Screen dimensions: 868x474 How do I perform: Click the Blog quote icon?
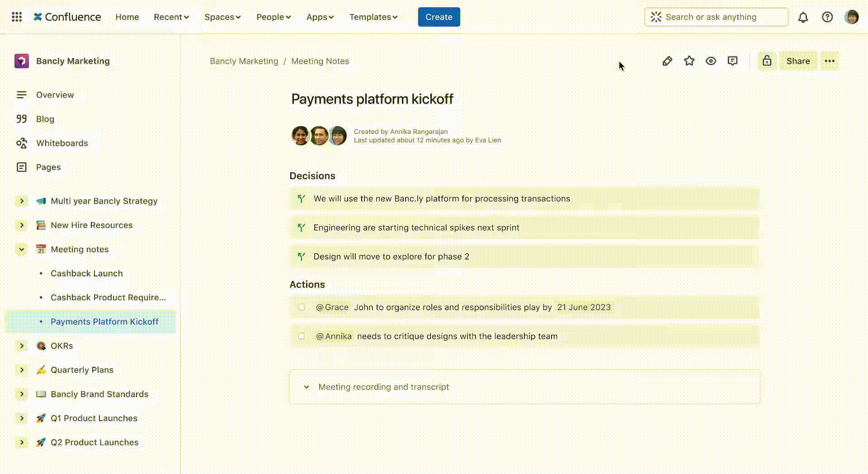tap(21, 119)
